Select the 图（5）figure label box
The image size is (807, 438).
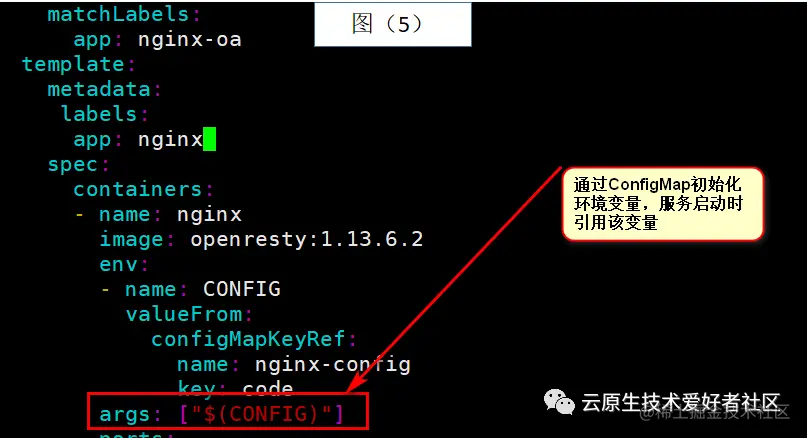pos(393,24)
